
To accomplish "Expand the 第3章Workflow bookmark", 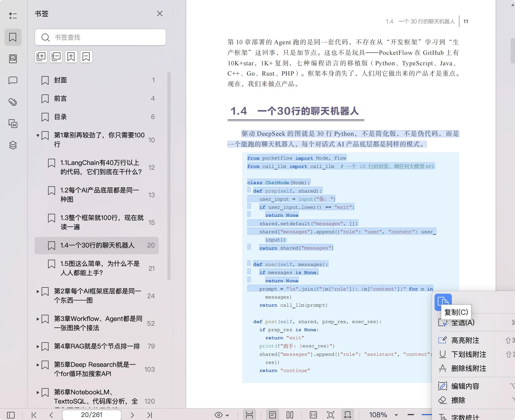I will point(38,319).
